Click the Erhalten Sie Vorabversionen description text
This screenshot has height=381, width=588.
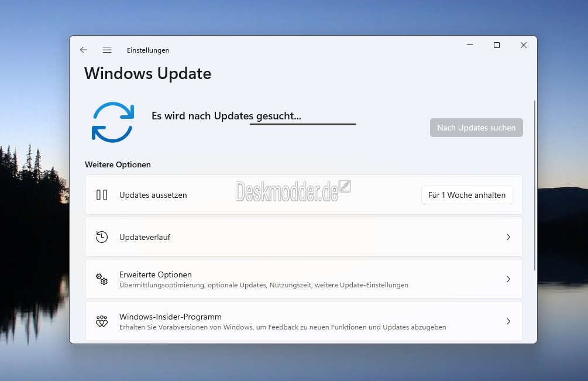pos(283,327)
